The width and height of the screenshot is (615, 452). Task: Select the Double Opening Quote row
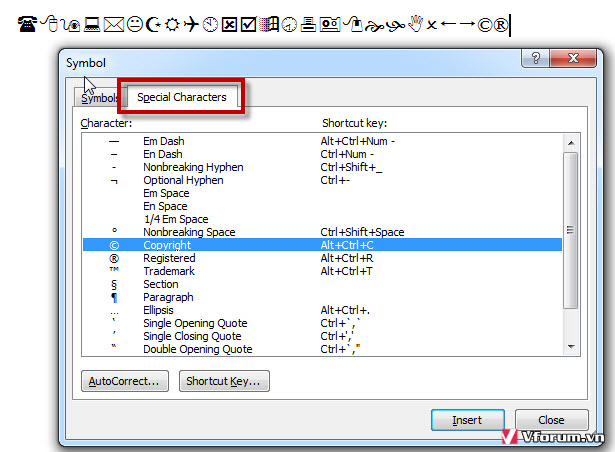point(322,348)
